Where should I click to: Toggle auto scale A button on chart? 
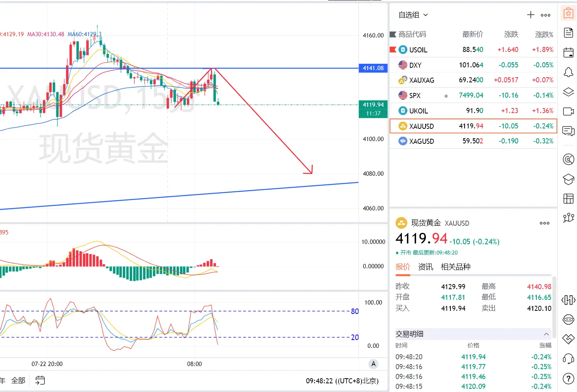coord(373,364)
